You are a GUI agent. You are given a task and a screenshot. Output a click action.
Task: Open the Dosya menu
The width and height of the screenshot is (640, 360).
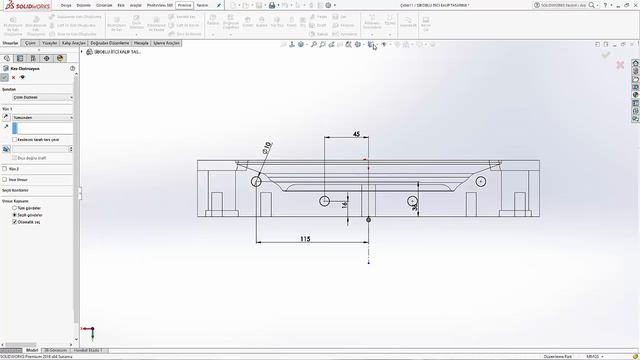66,5
